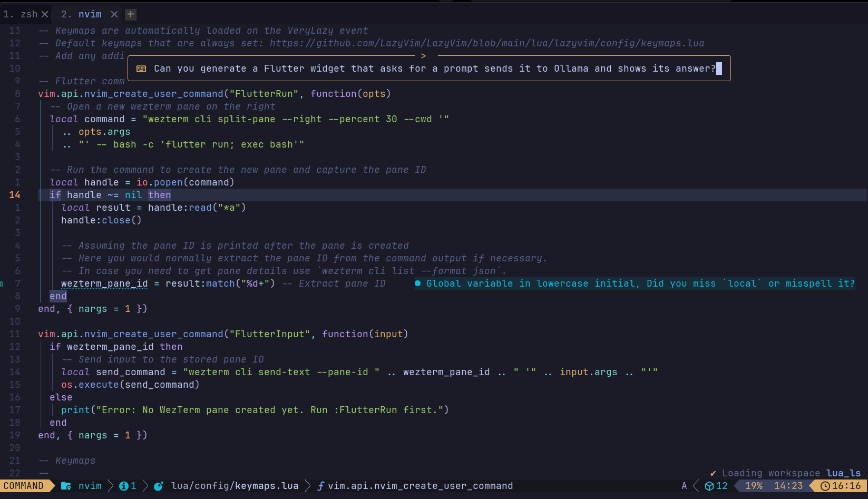Click the info diagnostics icon showing 1
Image resolution: width=868 pixels, height=499 pixels.
coord(124,486)
